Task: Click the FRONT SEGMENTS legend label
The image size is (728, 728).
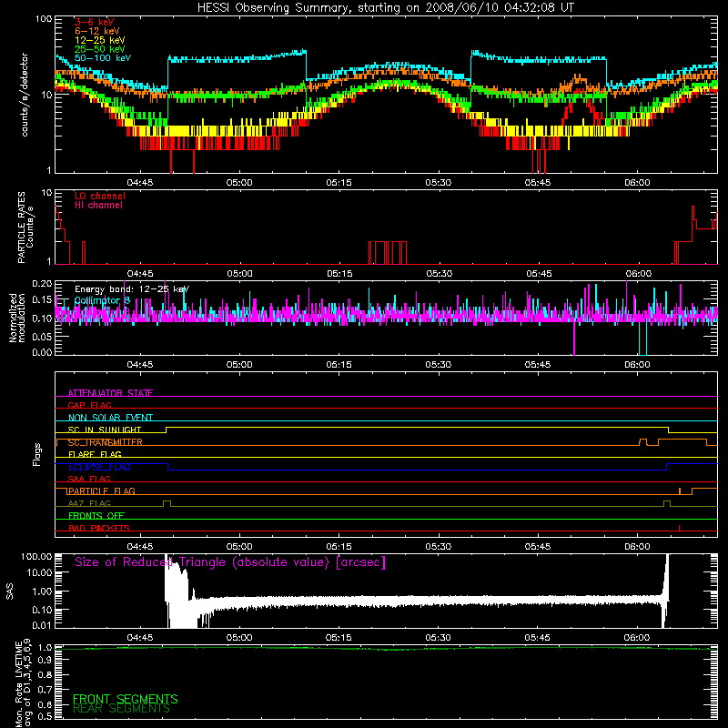Action: [x=126, y=699]
